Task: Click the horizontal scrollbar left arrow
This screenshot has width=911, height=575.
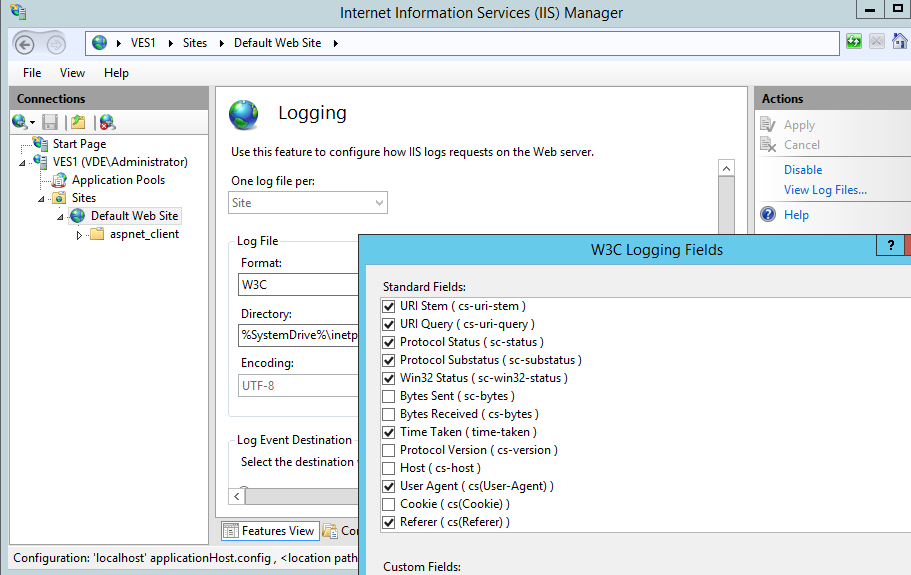Action: [236, 496]
